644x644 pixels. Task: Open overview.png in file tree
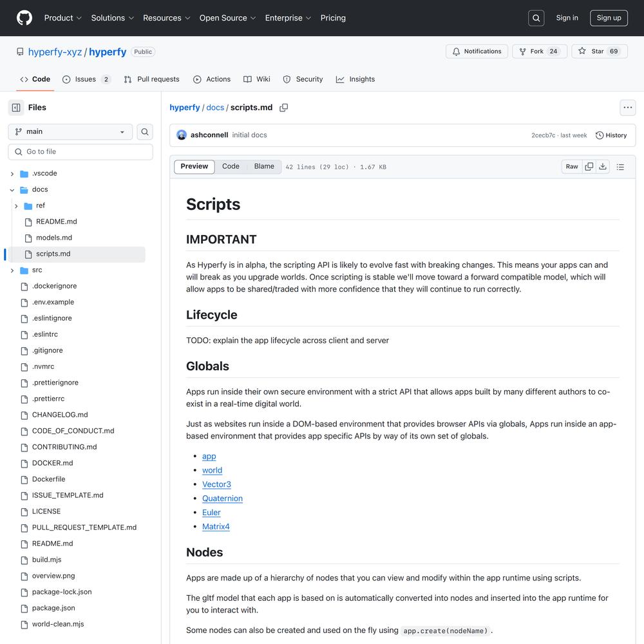point(53,576)
